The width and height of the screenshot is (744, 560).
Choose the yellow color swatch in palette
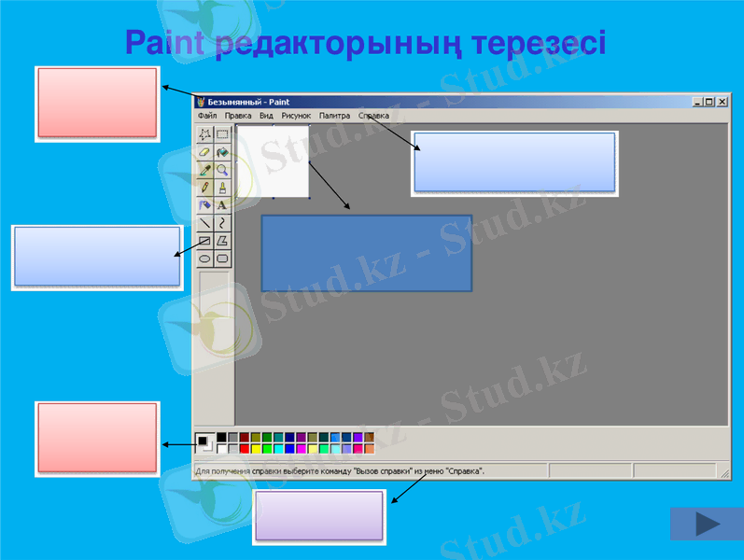coord(256,449)
